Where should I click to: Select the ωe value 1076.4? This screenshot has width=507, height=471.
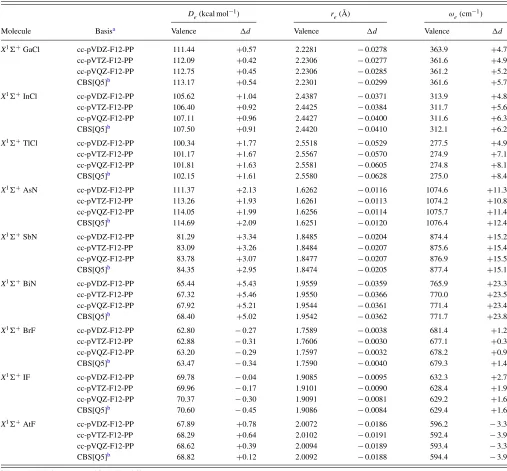[x=437, y=223]
